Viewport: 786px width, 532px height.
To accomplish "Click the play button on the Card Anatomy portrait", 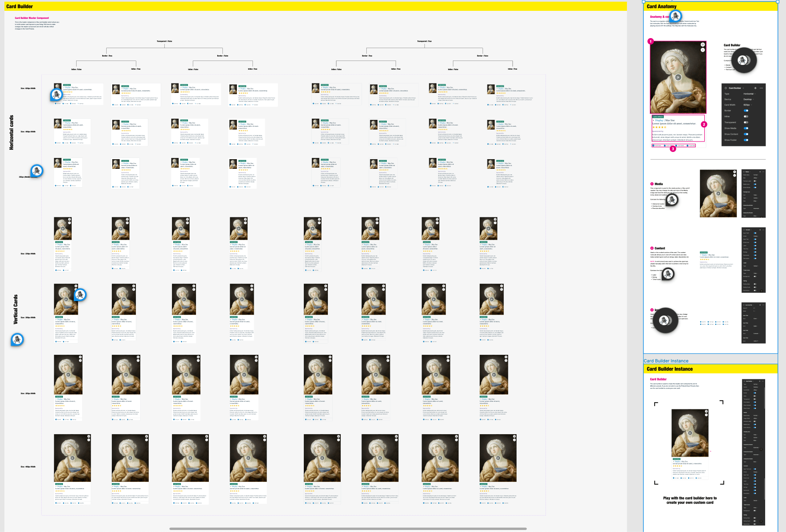I will click(x=678, y=77).
